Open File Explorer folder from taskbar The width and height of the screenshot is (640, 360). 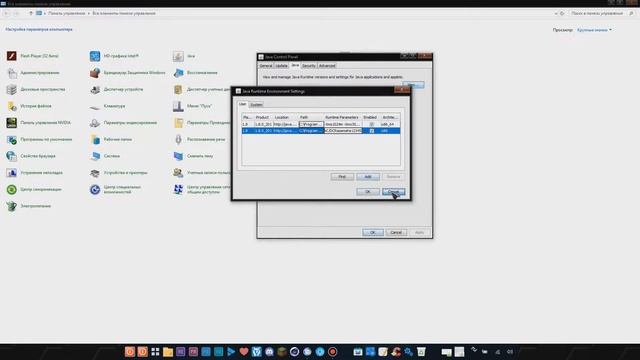coord(168,352)
